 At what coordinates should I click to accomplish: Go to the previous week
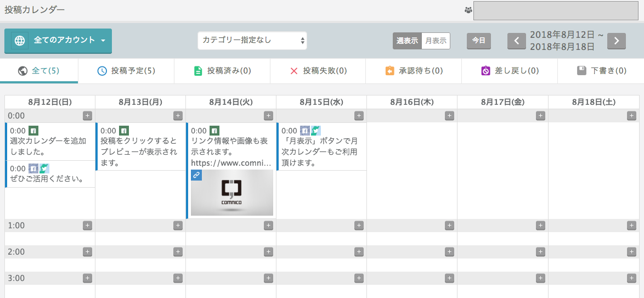coord(517,41)
